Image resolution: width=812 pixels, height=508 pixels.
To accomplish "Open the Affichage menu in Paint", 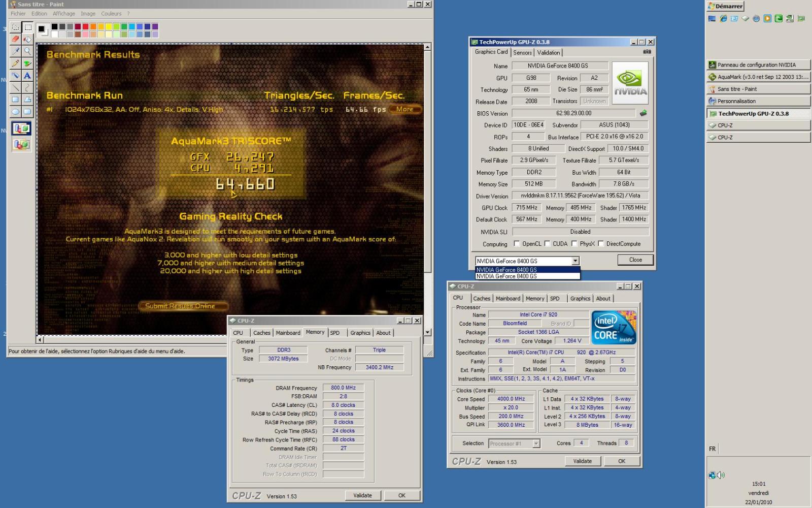I will (x=64, y=14).
